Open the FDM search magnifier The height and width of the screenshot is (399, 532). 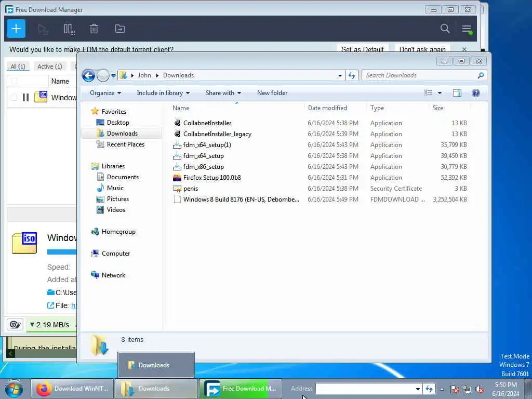click(x=445, y=29)
